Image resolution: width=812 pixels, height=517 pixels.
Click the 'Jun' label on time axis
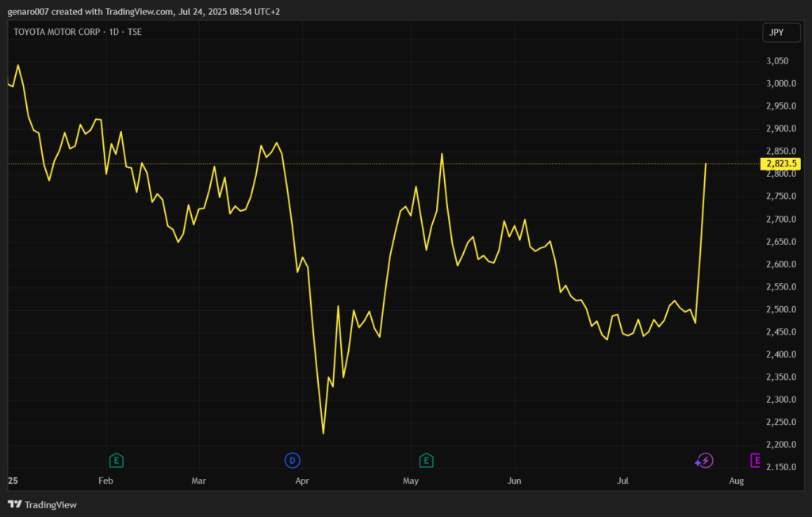(x=514, y=481)
